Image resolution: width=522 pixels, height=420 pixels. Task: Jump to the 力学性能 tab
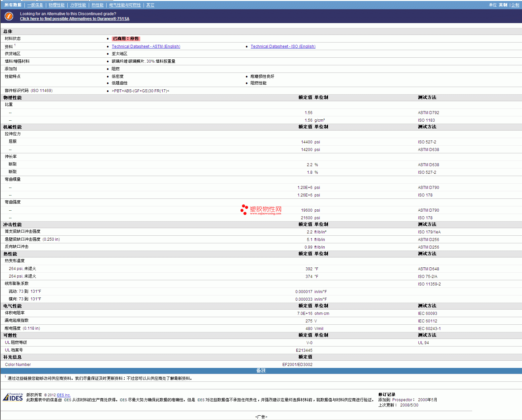(78, 5)
